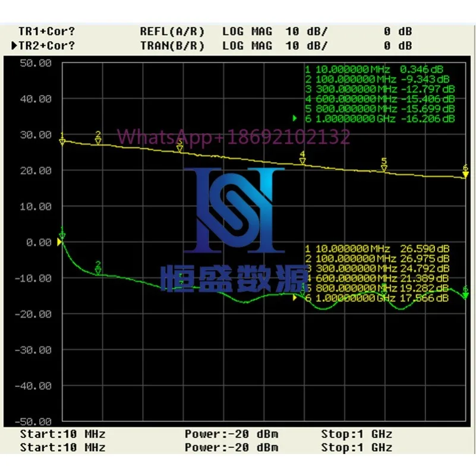Click TR1 row LOG MAG format label
This screenshot has width=476, height=476.
247,31
